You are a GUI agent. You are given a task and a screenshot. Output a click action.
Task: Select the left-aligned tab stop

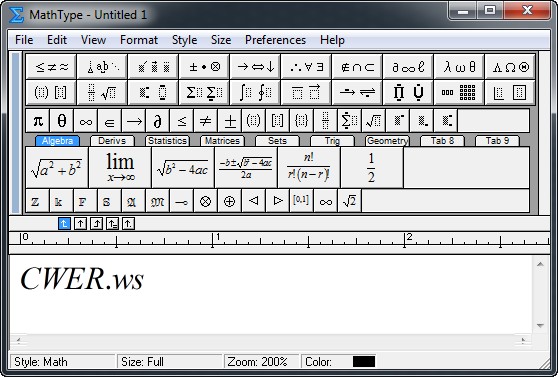click(64, 224)
